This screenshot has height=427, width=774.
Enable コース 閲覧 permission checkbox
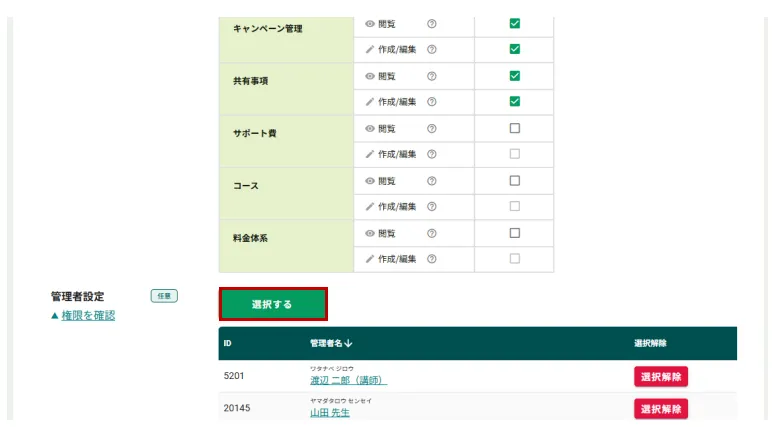click(514, 181)
